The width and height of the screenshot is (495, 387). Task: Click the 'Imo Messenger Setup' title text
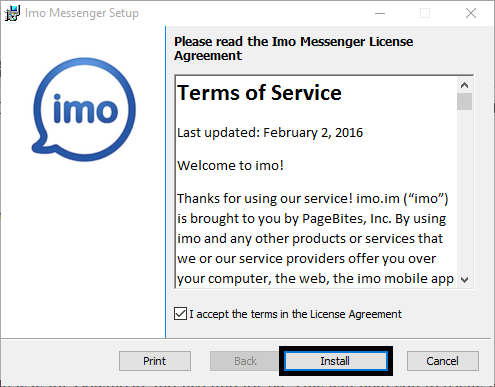pyautogui.click(x=82, y=13)
